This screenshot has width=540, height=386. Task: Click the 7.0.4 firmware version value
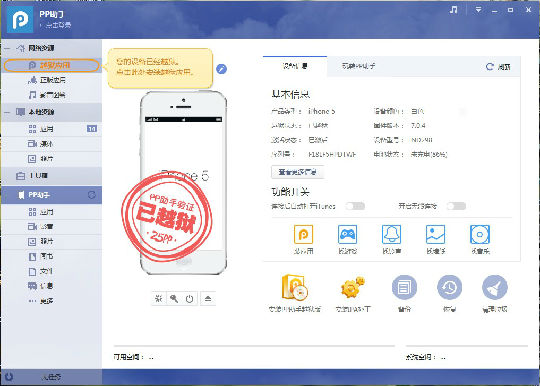point(418,125)
